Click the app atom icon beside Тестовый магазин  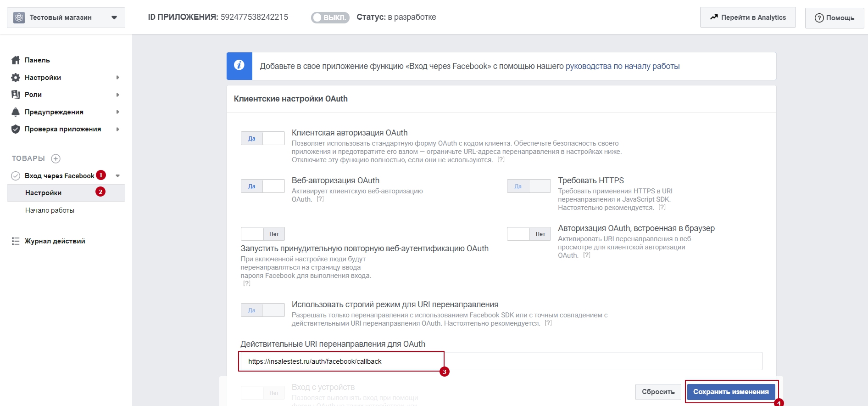click(x=19, y=17)
